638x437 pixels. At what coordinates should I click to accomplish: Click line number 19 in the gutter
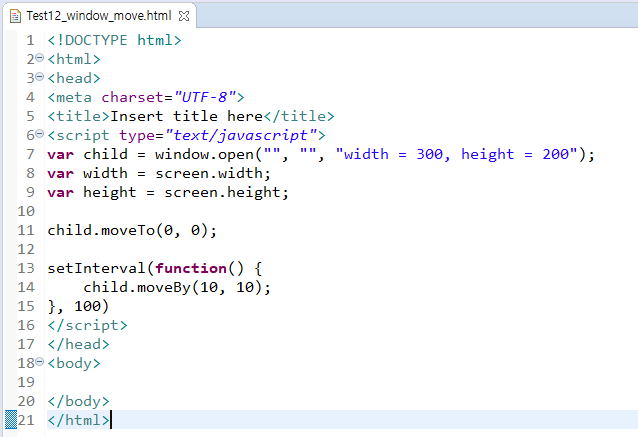point(26,382)
